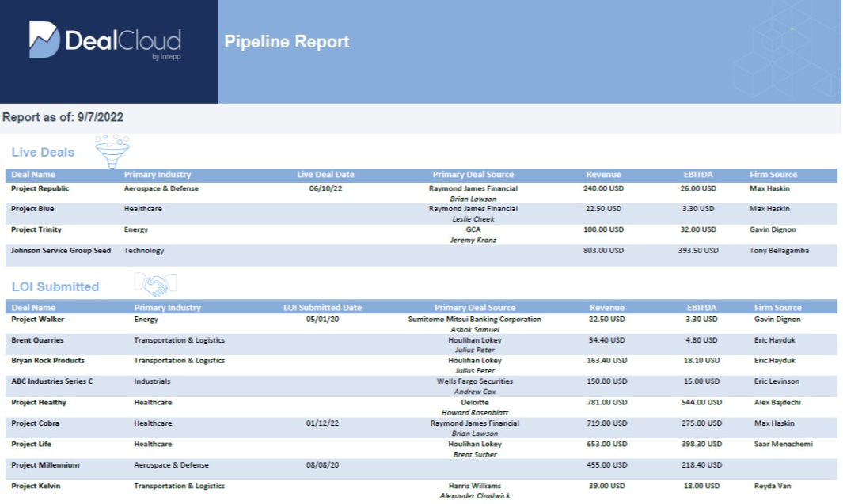Viewport: 843px width, 504px height.
Task: Expand the Live Deals section
Action: [43, 152]
